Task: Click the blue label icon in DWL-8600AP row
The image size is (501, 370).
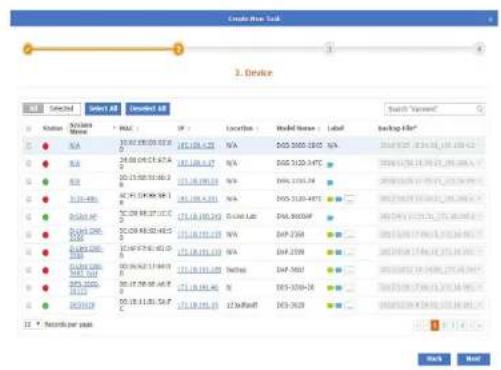Action: pyautogui.click(x=330, y=218)
